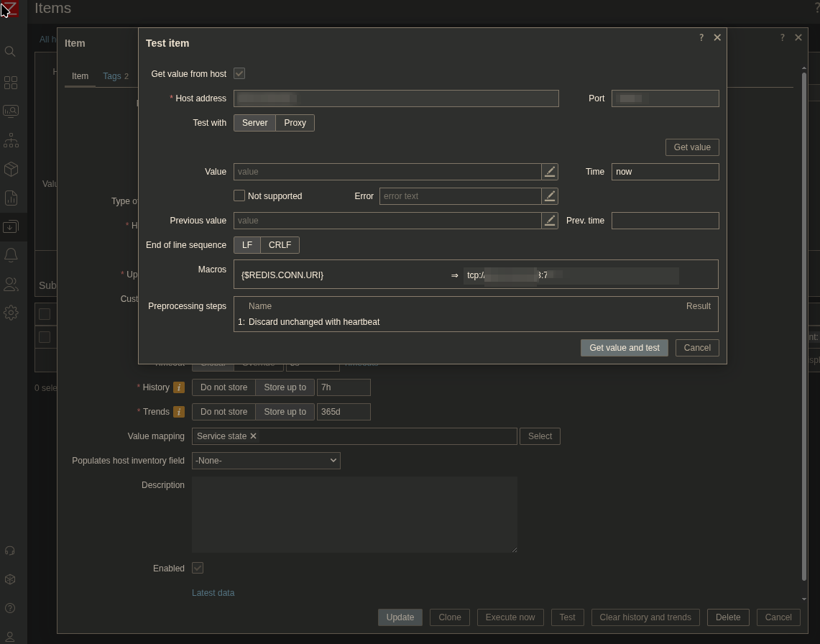Click Select button for Value mapping
Screen dimensions: 820x644
(540, 436)
